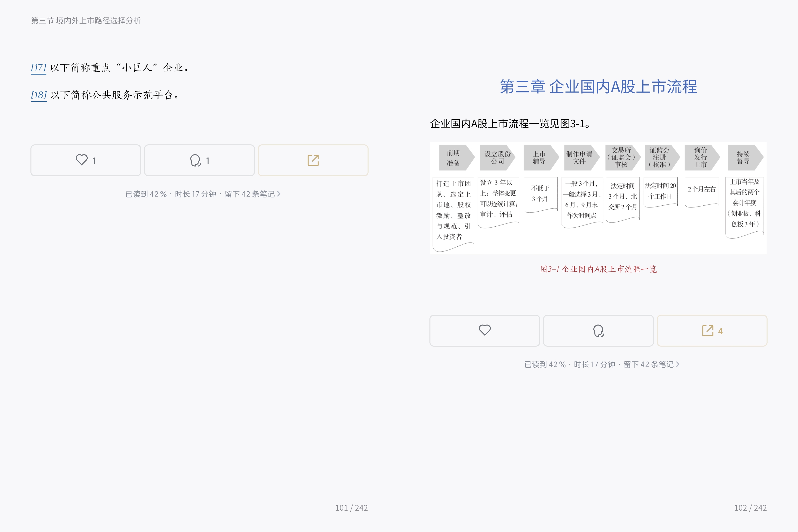The image size is (798, 532).
Task: Expand right page 42 notes chevron
Action: (678, 364)
